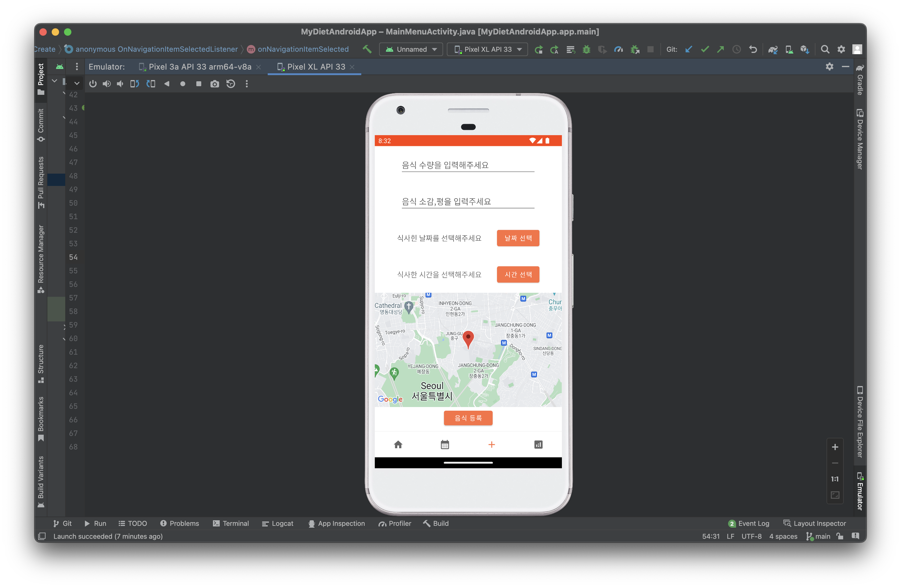901x588 pixels.
Task: Power off the emulator via power icon
Action: [x=93, y=84]
